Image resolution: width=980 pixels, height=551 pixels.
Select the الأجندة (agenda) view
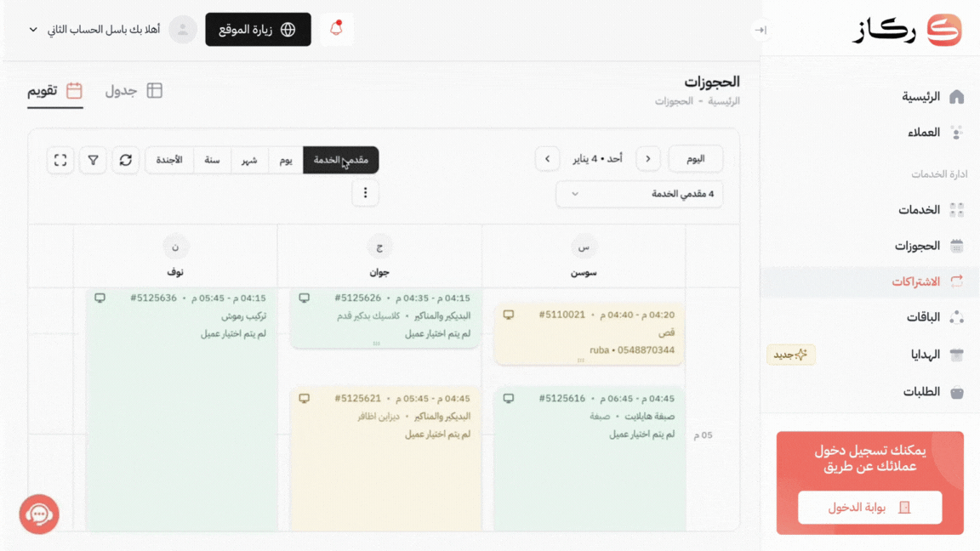pos(169,160)
